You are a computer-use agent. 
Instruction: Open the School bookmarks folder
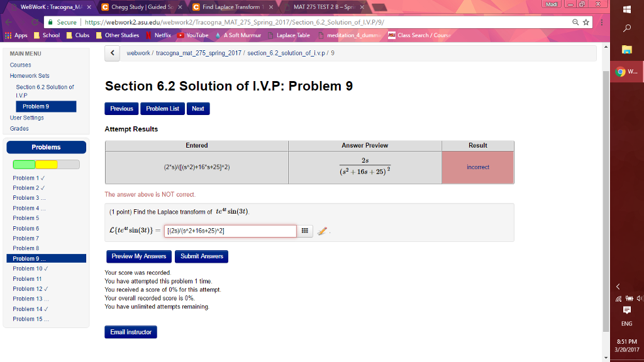(47, 35)
